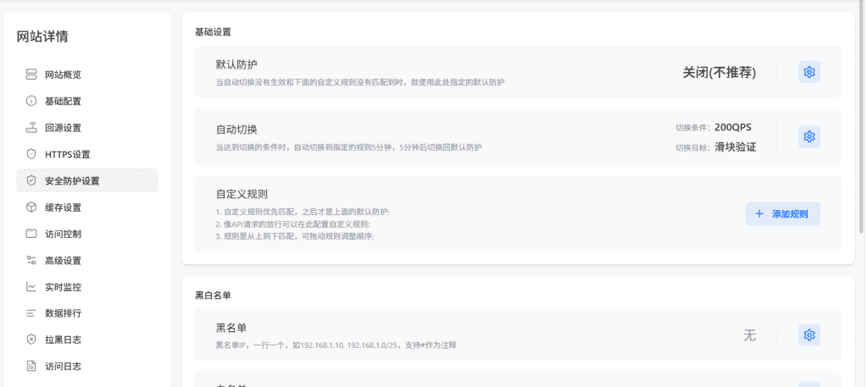The height and width of the screenshot is (387, 868).
Task: Click the 黑名单 heading
Action: (x=231, y=328)
